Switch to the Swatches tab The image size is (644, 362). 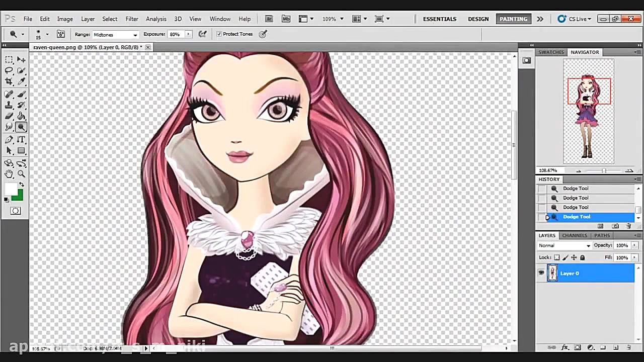pos(551,52)
